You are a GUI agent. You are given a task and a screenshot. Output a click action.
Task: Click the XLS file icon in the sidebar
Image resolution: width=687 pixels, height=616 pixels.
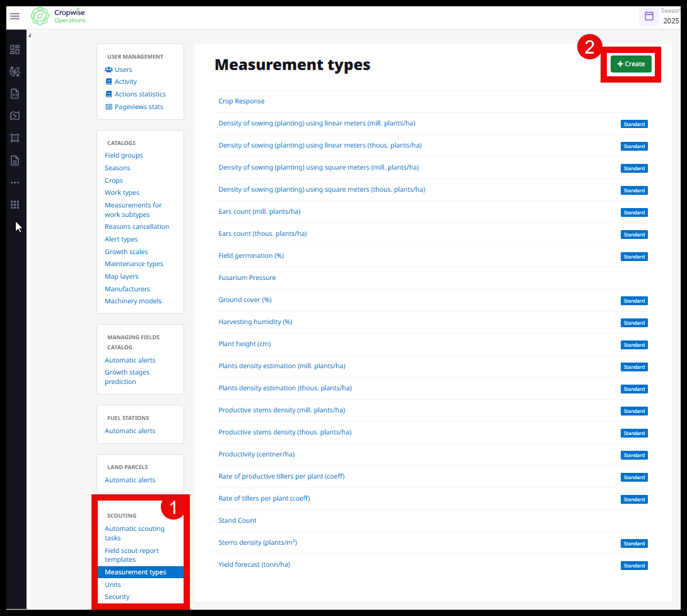pyautogui.click(x=15, y=94)
